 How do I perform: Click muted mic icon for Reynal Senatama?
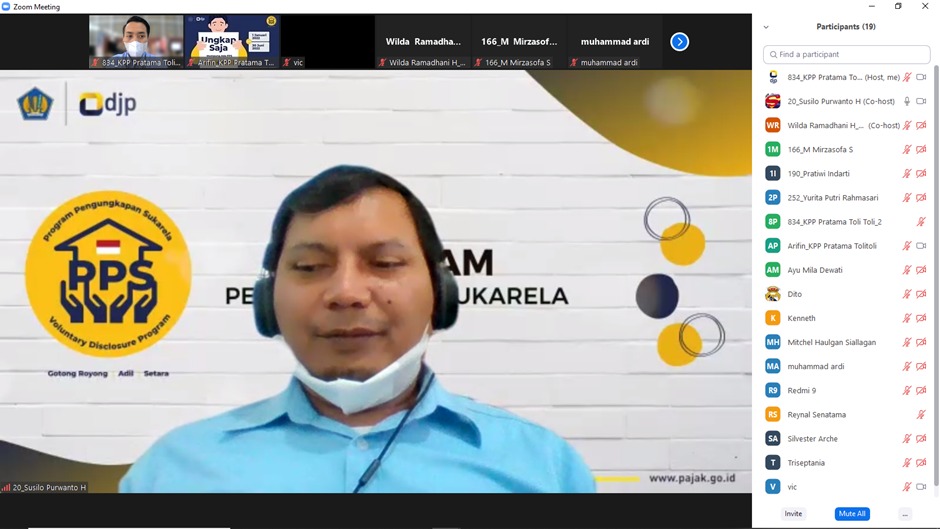tap(921, 415)
